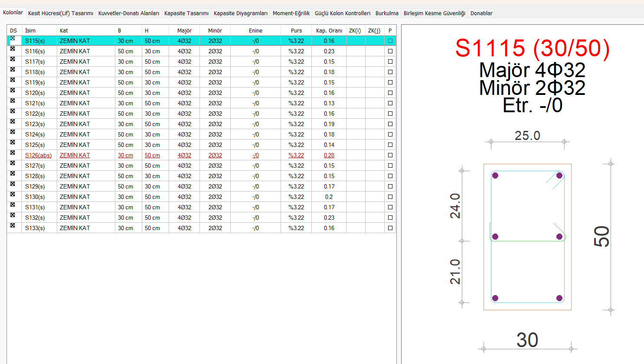
Task: Check the P box for S126(abs)
Action: pos(390,155)
